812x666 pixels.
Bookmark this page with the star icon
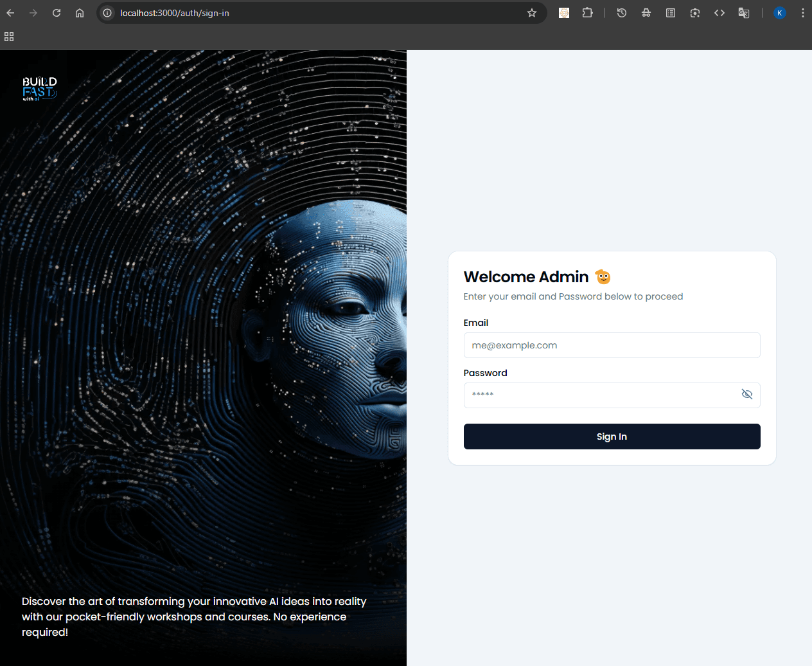[532, 13]
